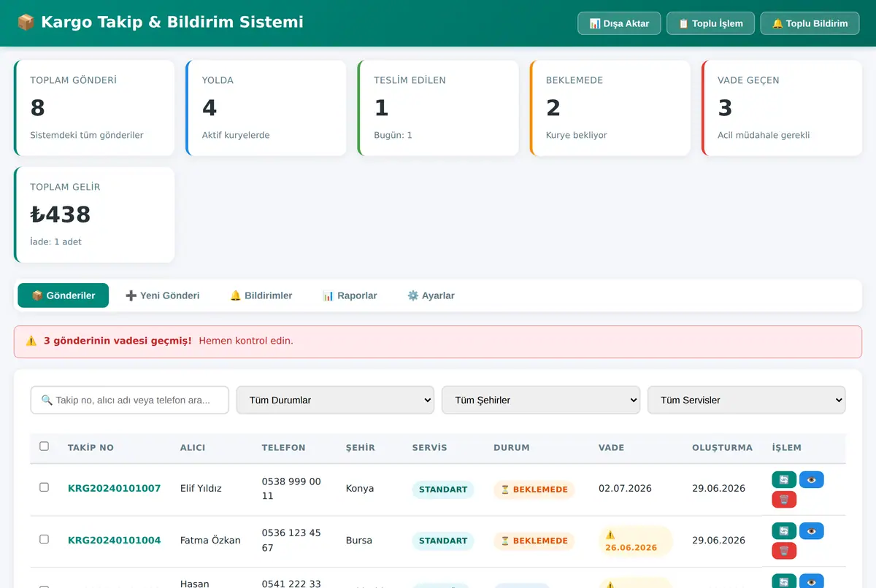Click the Vade Geçen summary card
This screenshot has height=588, width=876.
(782, 108)
